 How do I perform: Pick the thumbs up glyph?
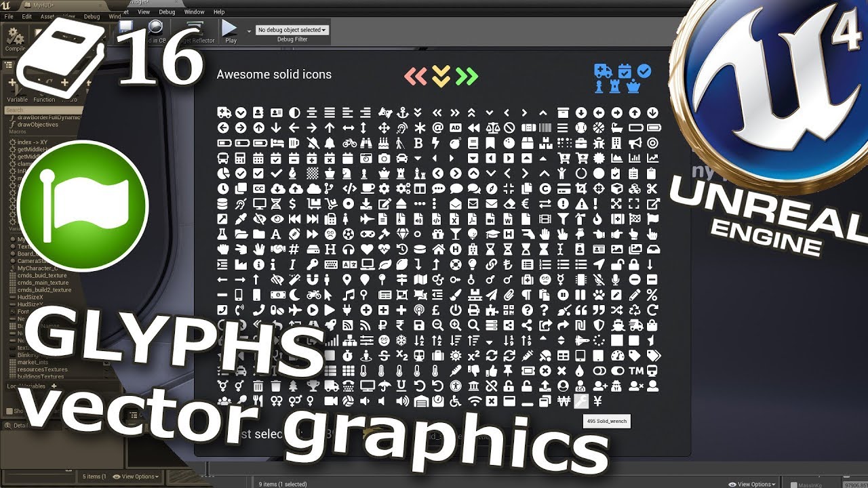[x=492, y=370]
